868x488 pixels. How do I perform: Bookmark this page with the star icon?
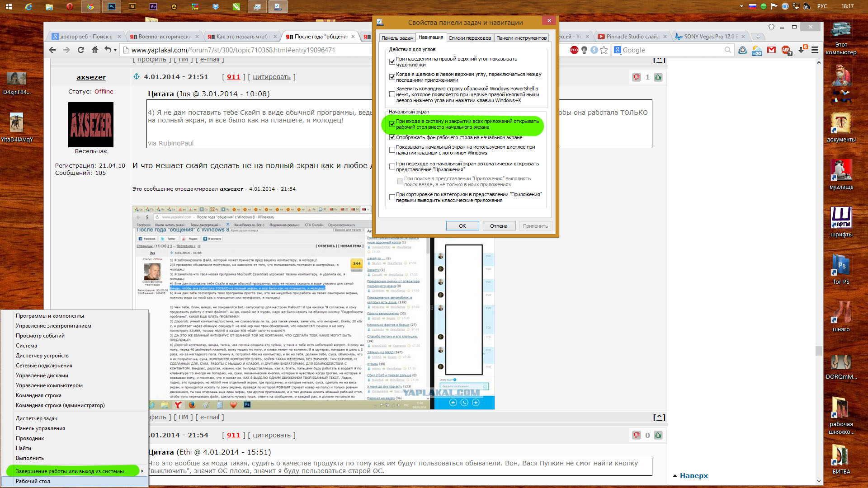tap(604, 50)
